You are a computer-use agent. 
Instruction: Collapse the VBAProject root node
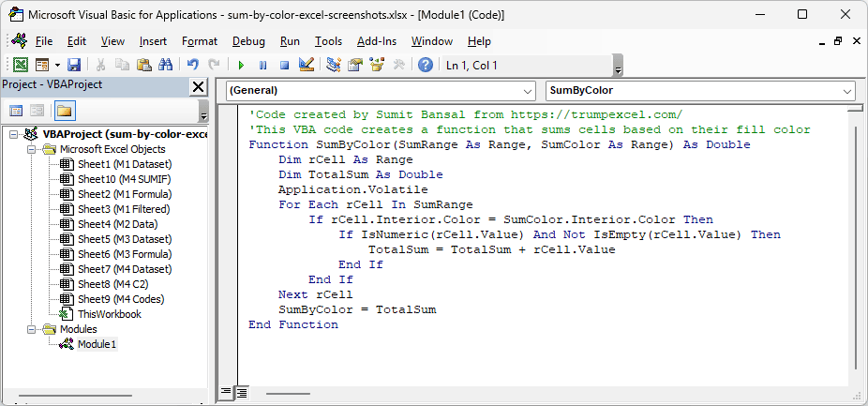coord(14,134)
